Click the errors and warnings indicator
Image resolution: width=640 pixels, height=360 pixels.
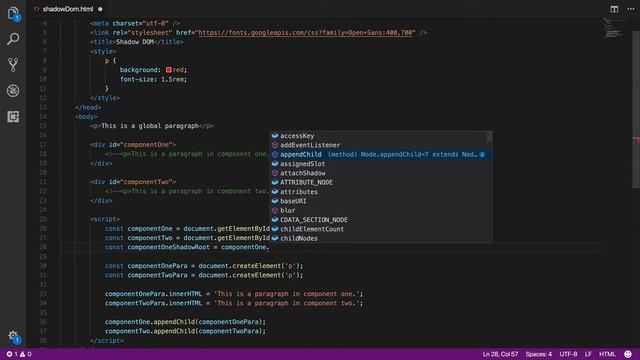click(x=18, y=354)
